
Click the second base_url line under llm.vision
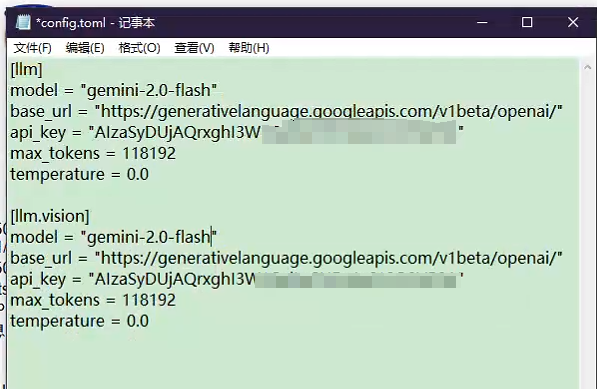tap(286, 258)
